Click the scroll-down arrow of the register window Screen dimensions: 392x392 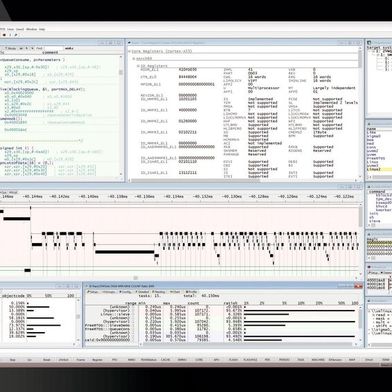point(360,177)
